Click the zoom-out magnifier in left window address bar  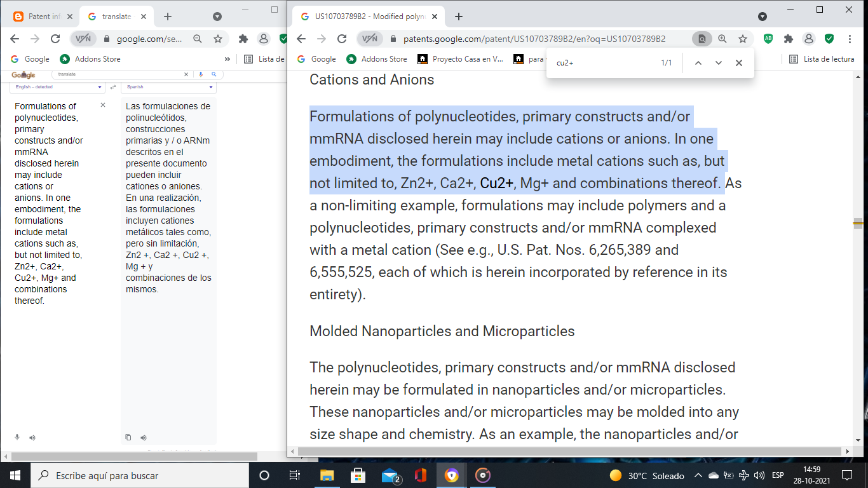point(198,39)
